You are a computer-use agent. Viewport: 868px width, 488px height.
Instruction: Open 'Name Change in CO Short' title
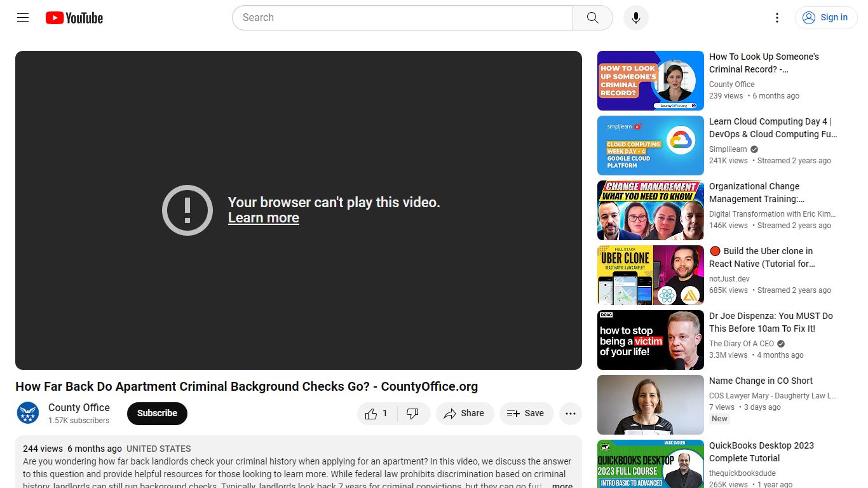[761, 381]
